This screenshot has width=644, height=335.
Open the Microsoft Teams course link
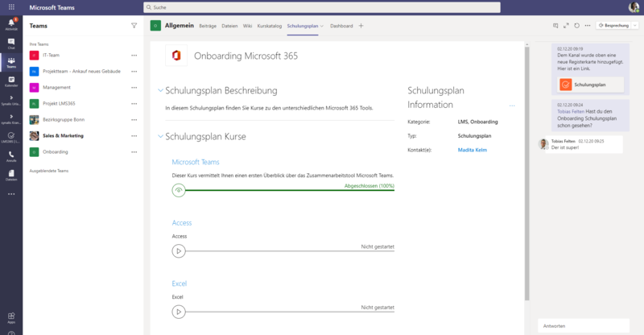pyautogui.click(x=196, y=162)
